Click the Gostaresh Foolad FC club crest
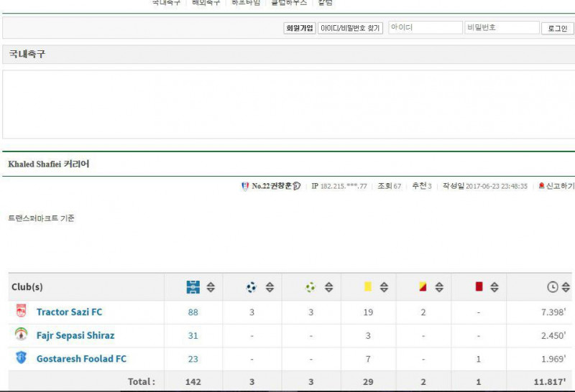This screenshot has height=392, width=575. (x=20, y=358)
